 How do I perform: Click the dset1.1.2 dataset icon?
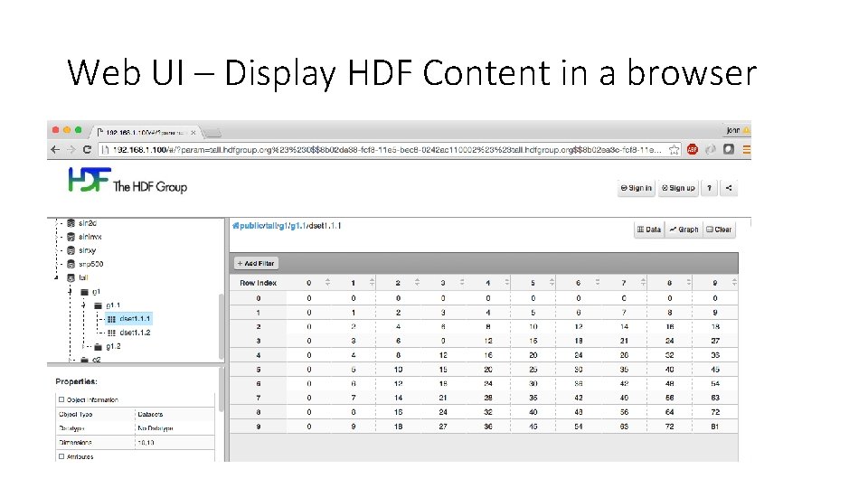coord(111,333)
